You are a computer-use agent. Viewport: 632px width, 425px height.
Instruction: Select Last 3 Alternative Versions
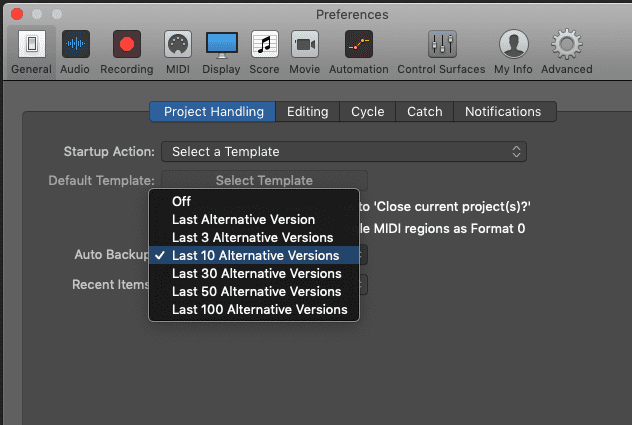click(253, 237)
